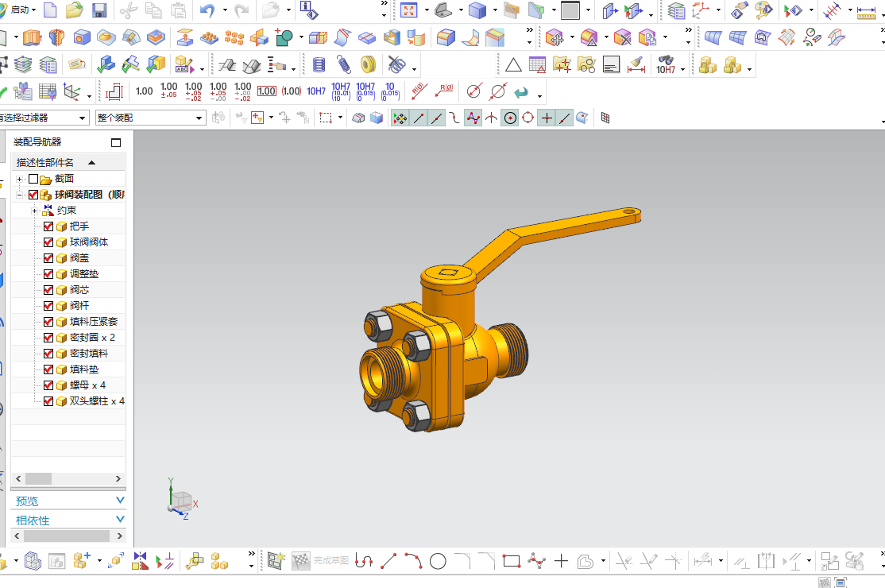Click the Undo arrow icon
885x588 pixels.
coord(207,10)
